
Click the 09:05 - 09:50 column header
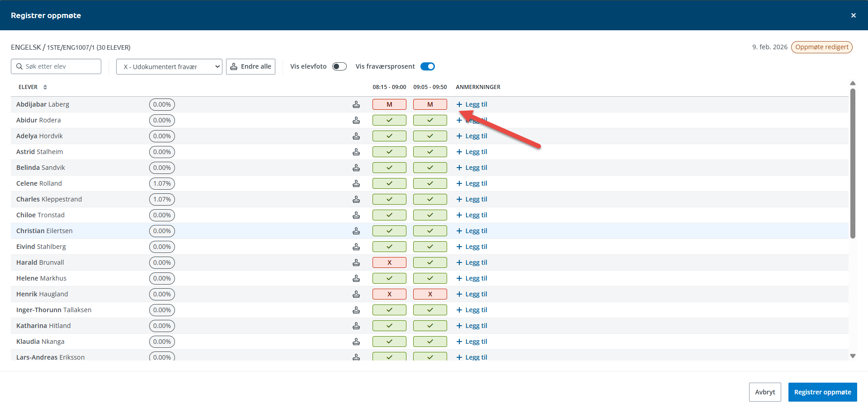coord(430,87)
